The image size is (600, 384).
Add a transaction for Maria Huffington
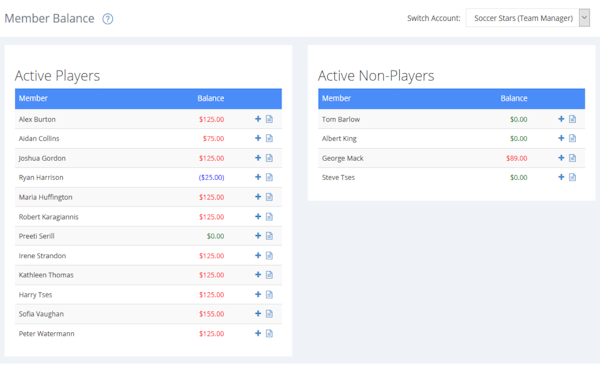pyautogui.click(x=258, y=197)
